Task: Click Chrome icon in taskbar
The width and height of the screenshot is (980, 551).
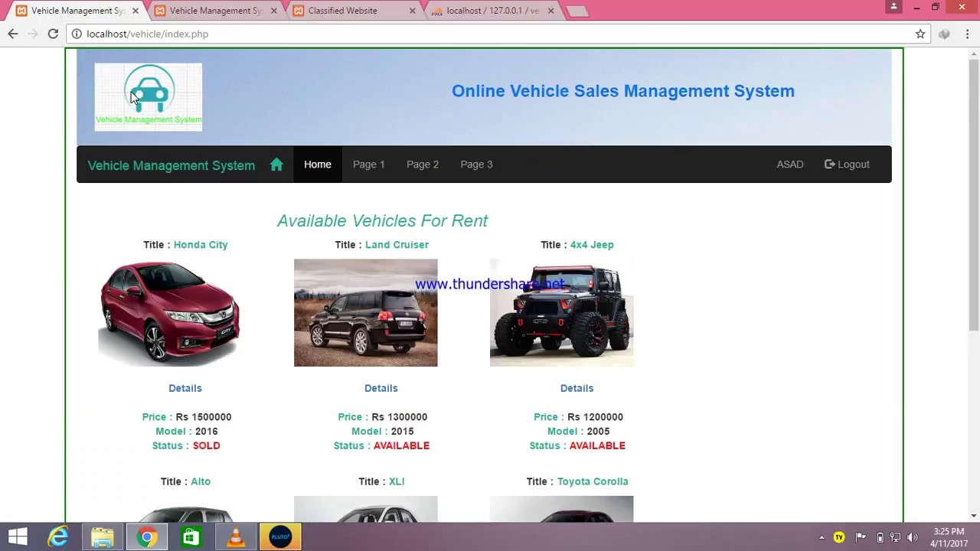Action: (x=147, y=537)
